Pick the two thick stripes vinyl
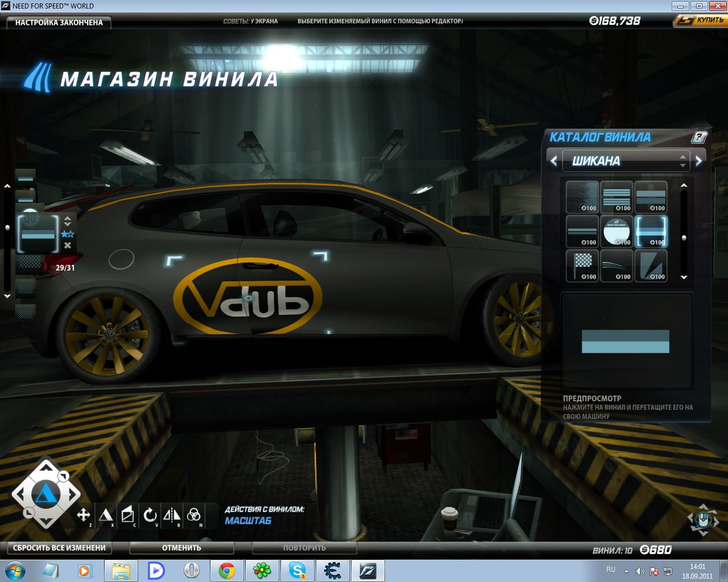The height and width of the screenshot is (582, 728). pos(651,197)
